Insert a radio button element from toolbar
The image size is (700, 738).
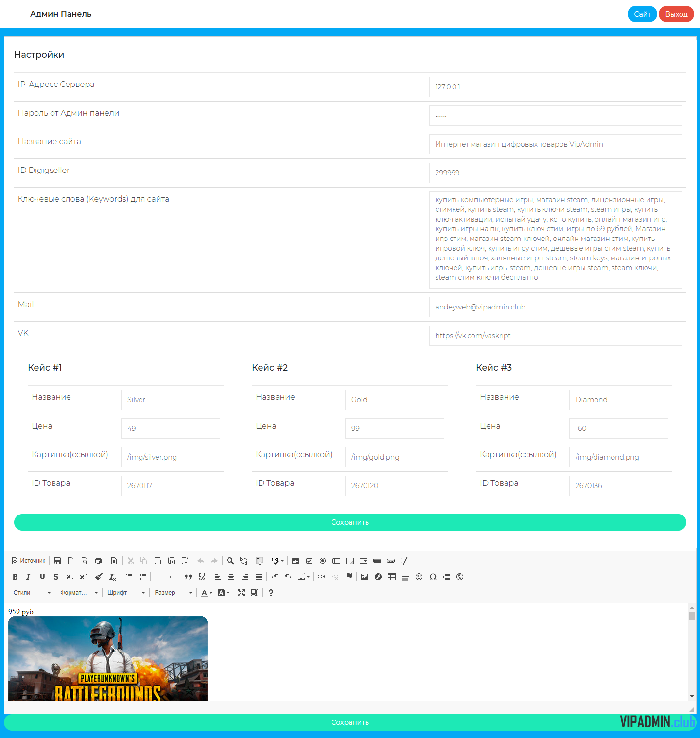pyautogui.click(x=323, y=561)
